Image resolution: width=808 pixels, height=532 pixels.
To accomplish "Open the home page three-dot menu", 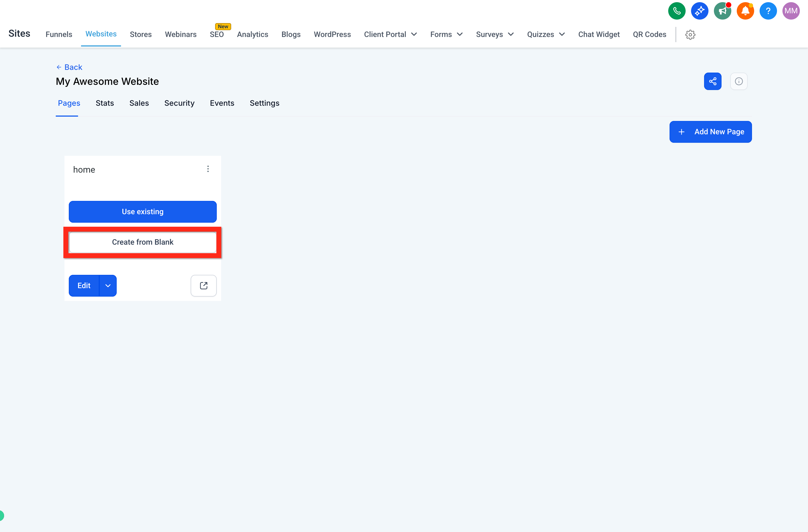I will pos(208,169).
